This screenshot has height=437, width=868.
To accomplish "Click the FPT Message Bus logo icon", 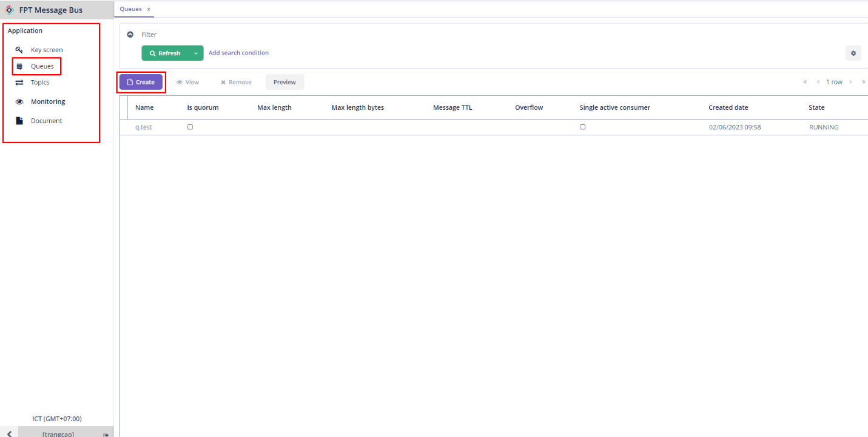I will [x=9, y=10].
